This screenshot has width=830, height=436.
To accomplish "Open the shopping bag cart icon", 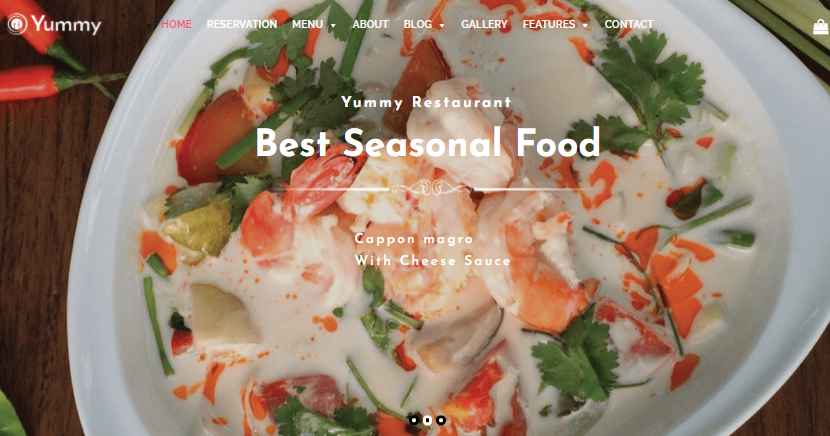I will 820,26.
